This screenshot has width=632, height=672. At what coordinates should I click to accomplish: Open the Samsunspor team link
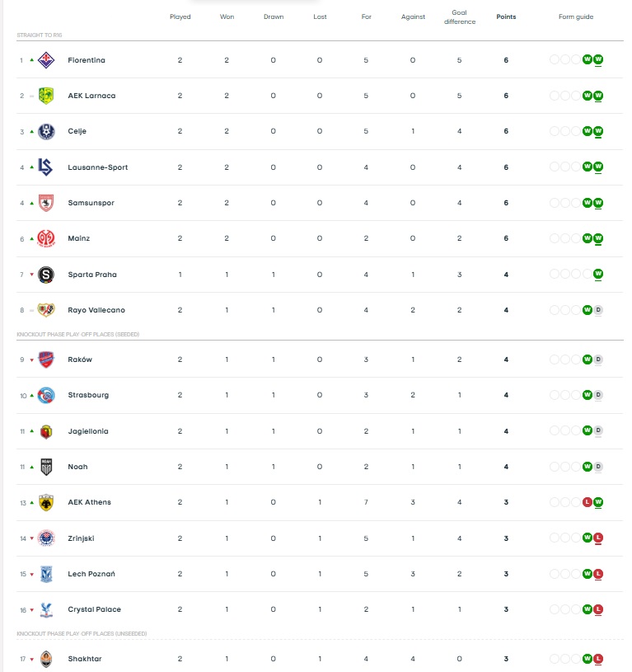(x=91, y=203)
